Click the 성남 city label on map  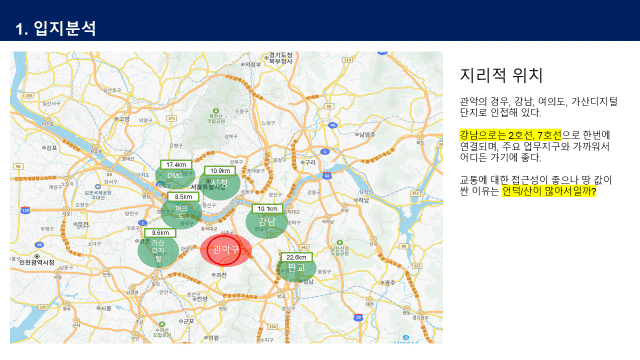308,281
